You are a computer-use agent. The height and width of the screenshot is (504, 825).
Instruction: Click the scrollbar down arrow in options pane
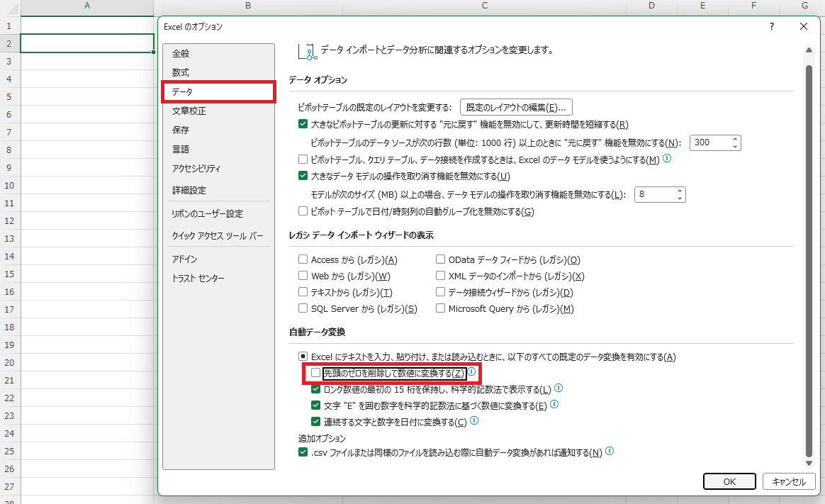click(x=809, y=463)
